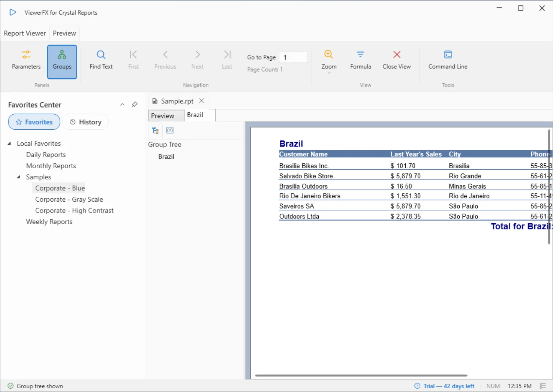Open Monthly Reports favorite
Viewport: 553px width, 392px height.
click(51, 166)
